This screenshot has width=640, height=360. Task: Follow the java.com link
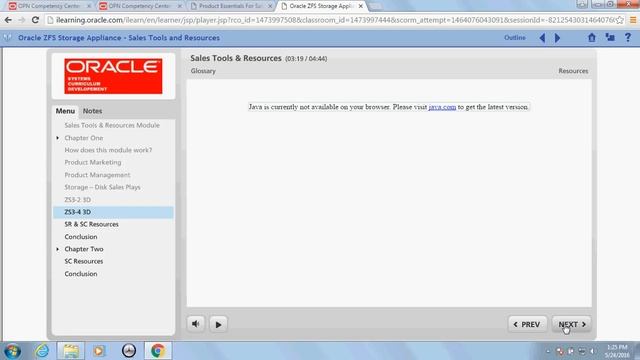[442, 107]
